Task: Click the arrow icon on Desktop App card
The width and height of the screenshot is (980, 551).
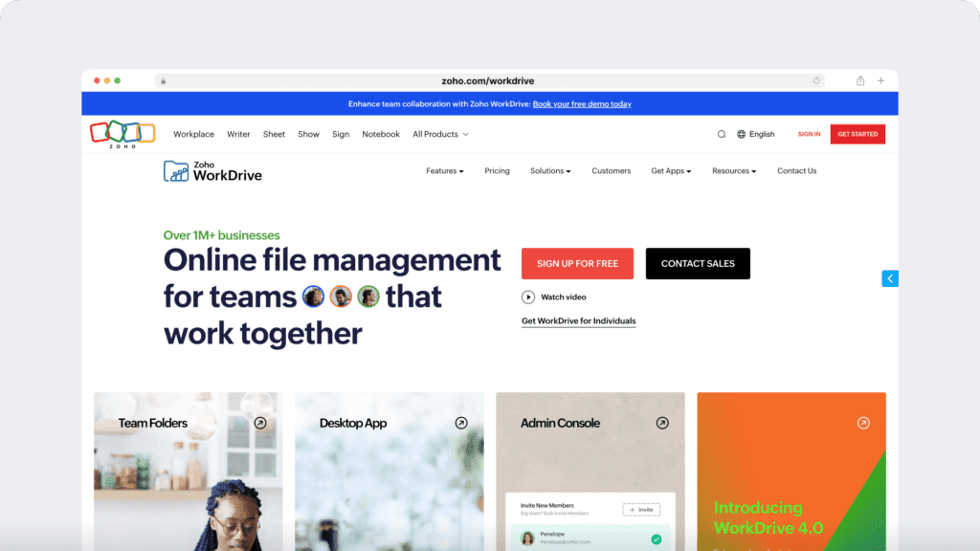Action: coord(462,422)
